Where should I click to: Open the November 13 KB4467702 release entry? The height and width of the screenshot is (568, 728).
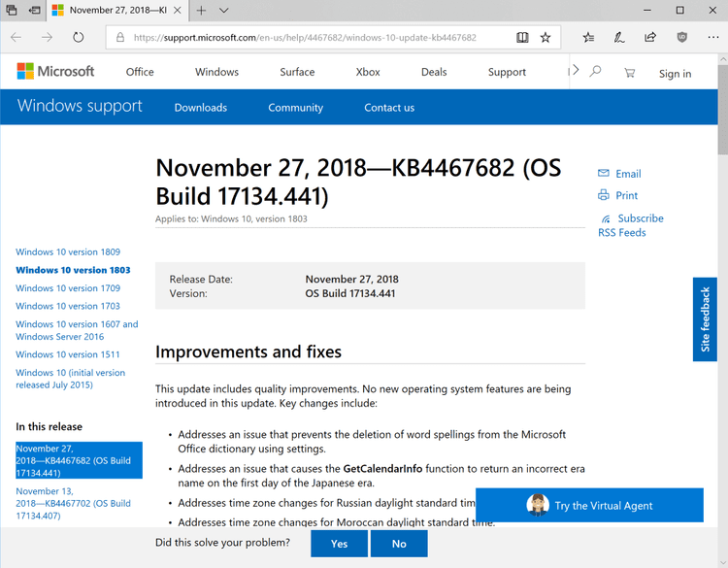point(73,504)
